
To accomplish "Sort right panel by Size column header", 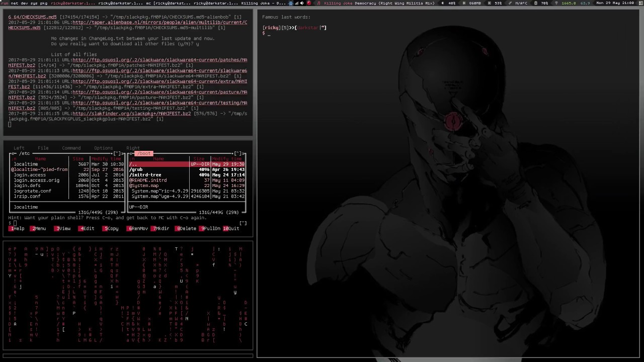I will point(199,159).
